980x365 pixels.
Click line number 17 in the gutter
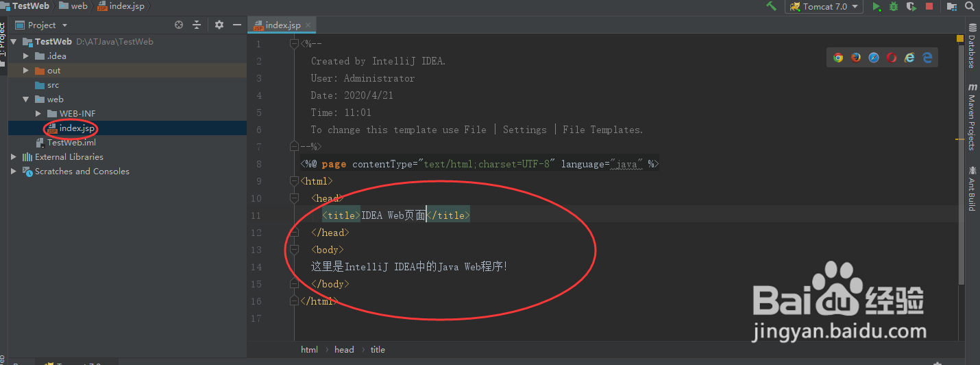tap(256, 318)
